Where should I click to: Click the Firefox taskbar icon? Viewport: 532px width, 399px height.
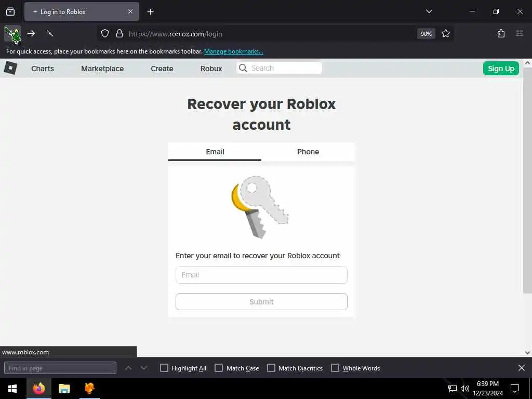pyautogui.click(x=38, y=389)
